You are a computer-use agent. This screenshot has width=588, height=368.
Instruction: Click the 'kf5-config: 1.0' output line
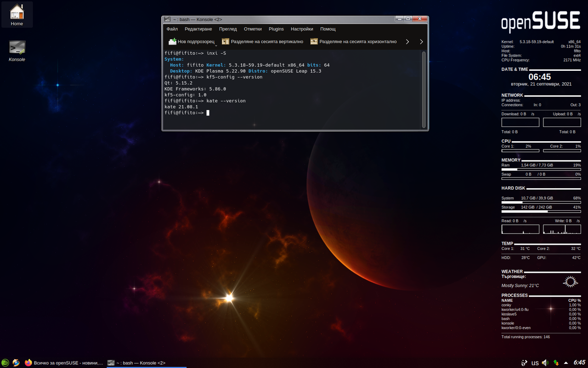(x=186, y=95)
